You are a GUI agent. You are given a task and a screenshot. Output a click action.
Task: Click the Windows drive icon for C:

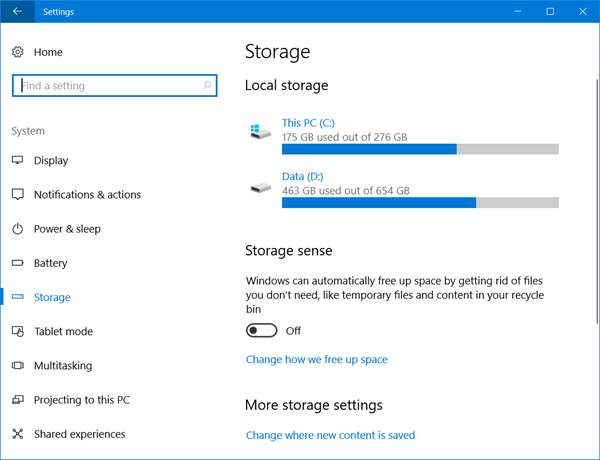tap(261, 132)
